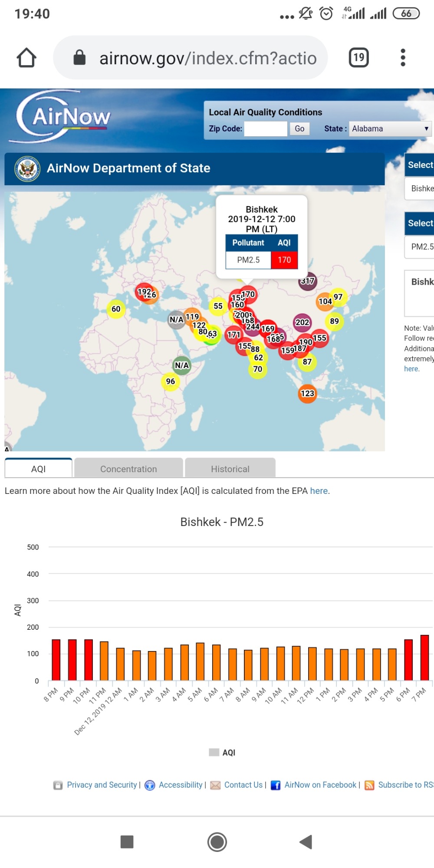Expand the State dropdown showing Alabama
434x868 pixels.
[x=390, y=129]
